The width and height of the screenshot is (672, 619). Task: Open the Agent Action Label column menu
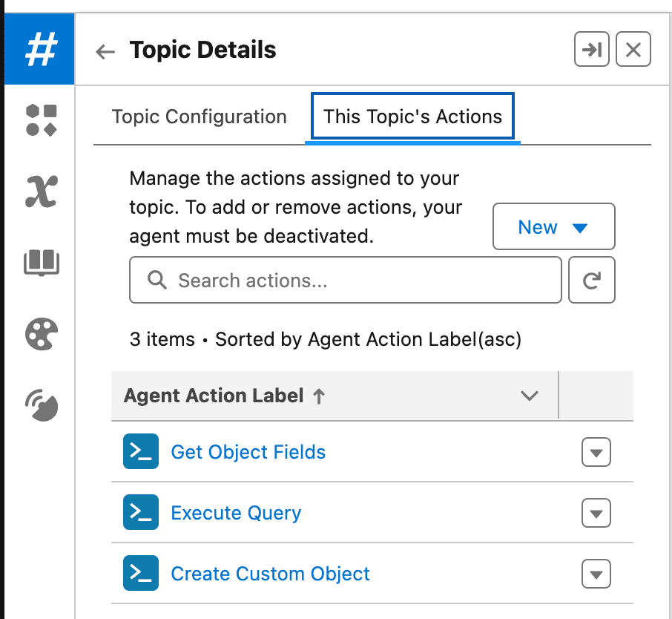(x=530, y=396)
